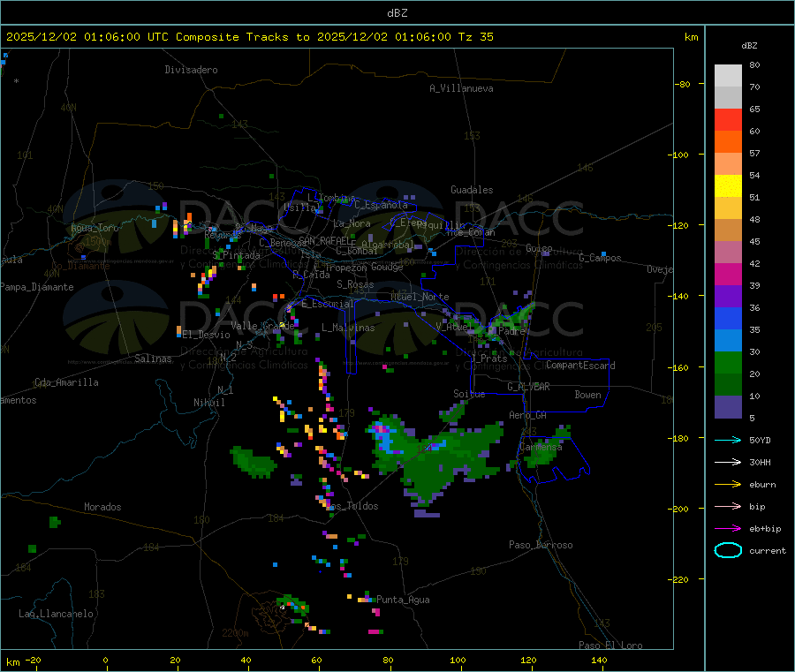
Task: Click the Nihuil map label
Action: (209, 403)
